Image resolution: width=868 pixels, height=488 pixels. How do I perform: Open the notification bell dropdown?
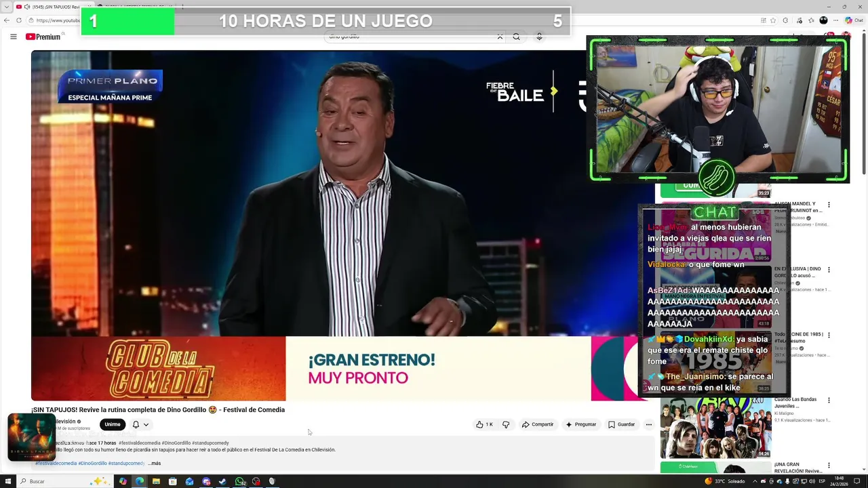pos(140,424)
